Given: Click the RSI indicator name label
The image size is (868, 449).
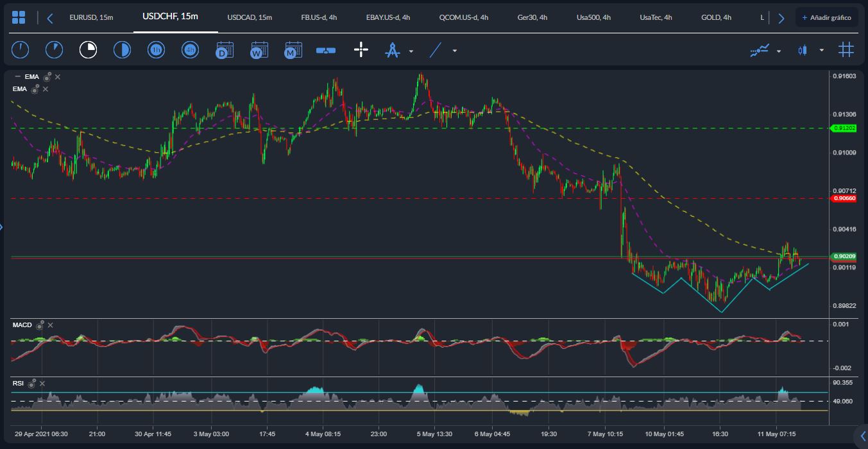Looking at the screenshot, I should click(x=18, y=384).
